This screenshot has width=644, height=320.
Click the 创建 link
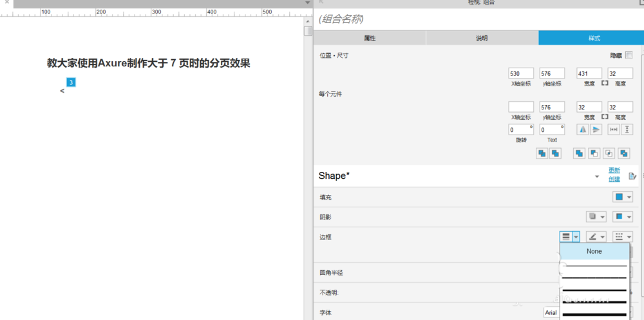click(614, 180)
